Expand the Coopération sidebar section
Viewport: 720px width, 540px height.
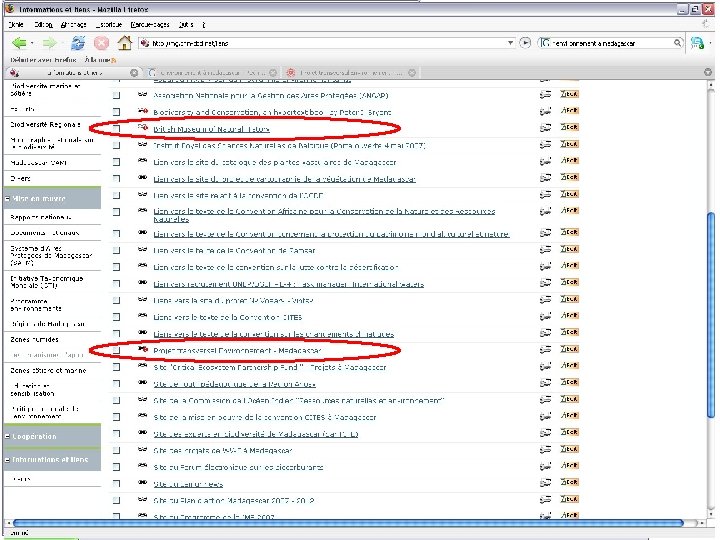(x=7, y=436)
